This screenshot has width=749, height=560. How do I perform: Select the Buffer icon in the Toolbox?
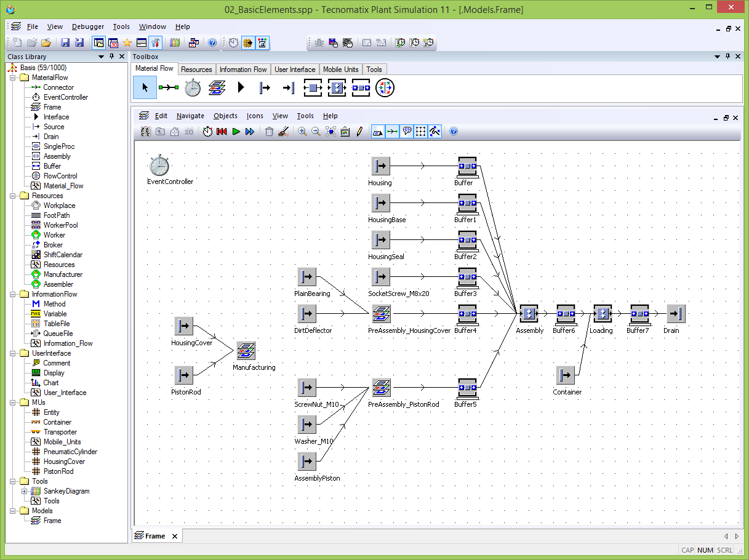pyautogui.click(x=361, y=88)
